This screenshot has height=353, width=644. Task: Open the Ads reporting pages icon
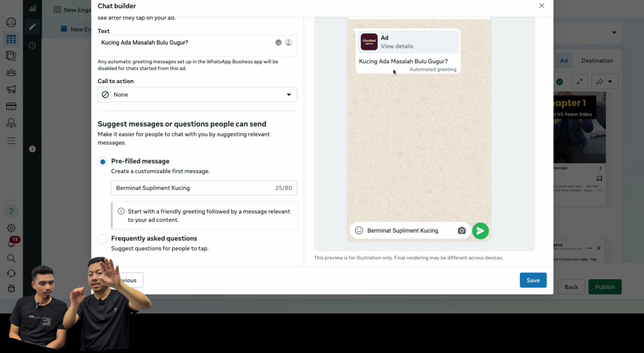[11, 56]
